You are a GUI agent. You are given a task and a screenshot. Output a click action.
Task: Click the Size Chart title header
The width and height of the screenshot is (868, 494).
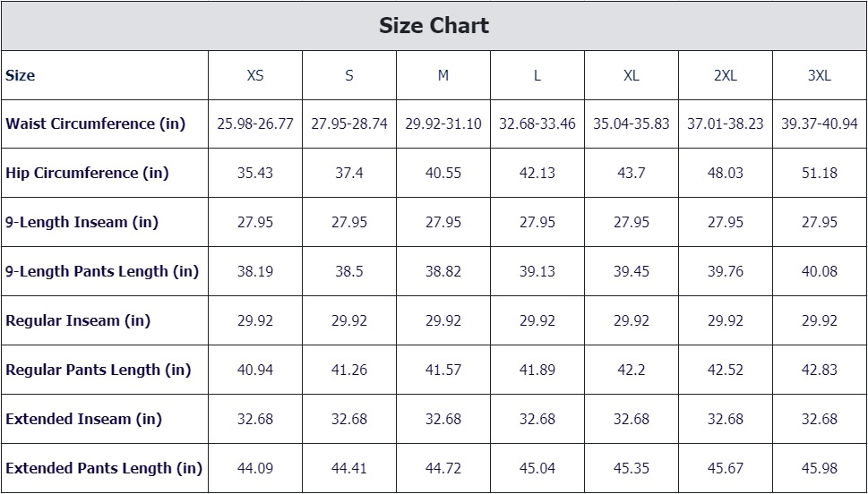point(434,25)
